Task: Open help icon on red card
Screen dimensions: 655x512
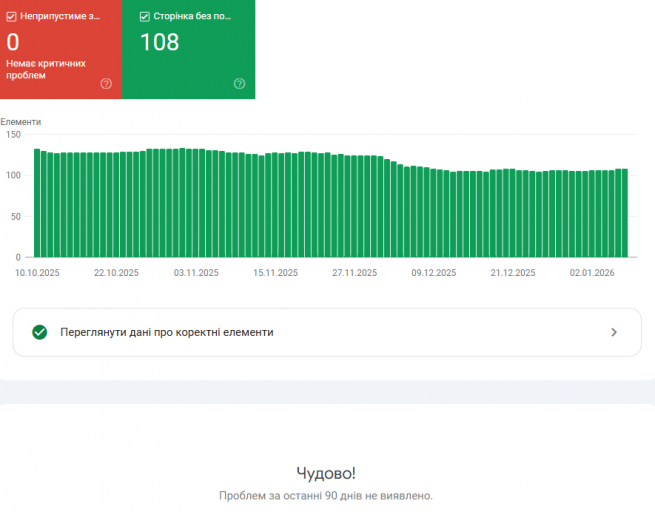Action: (106, 84)
